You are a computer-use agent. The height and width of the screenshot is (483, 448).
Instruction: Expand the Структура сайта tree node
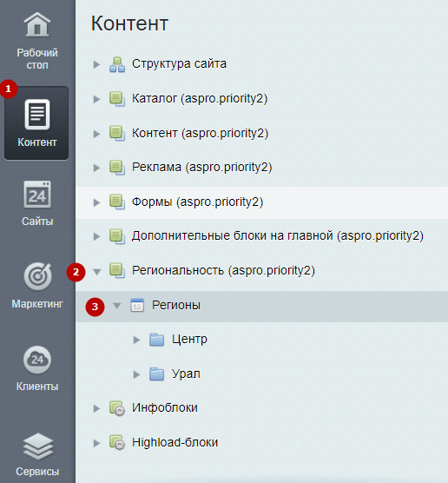click(x=96, y=64)
